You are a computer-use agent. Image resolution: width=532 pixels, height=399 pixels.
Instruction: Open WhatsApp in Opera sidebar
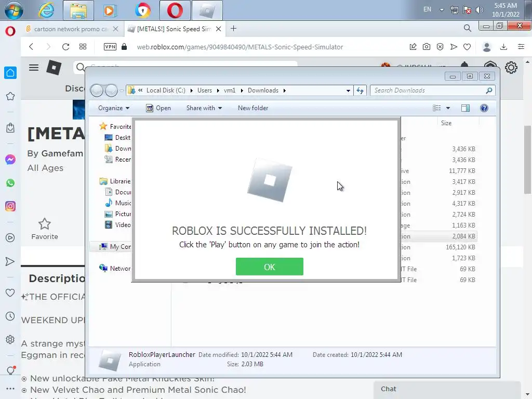click(10, 183)
